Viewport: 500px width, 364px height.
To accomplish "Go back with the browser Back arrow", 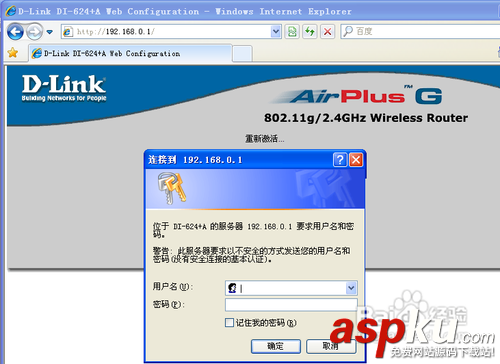I will (15, 32).
